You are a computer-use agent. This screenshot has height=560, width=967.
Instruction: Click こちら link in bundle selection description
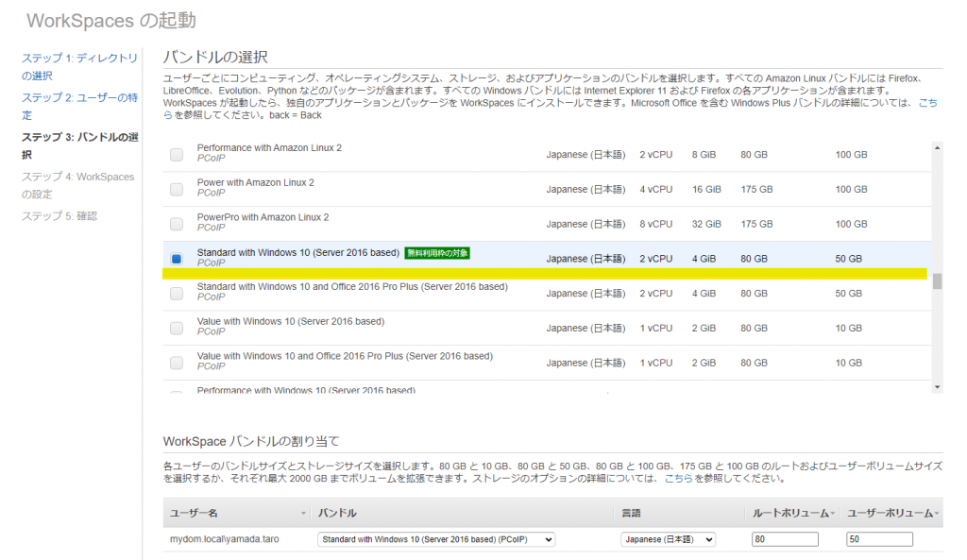(927, 102)
